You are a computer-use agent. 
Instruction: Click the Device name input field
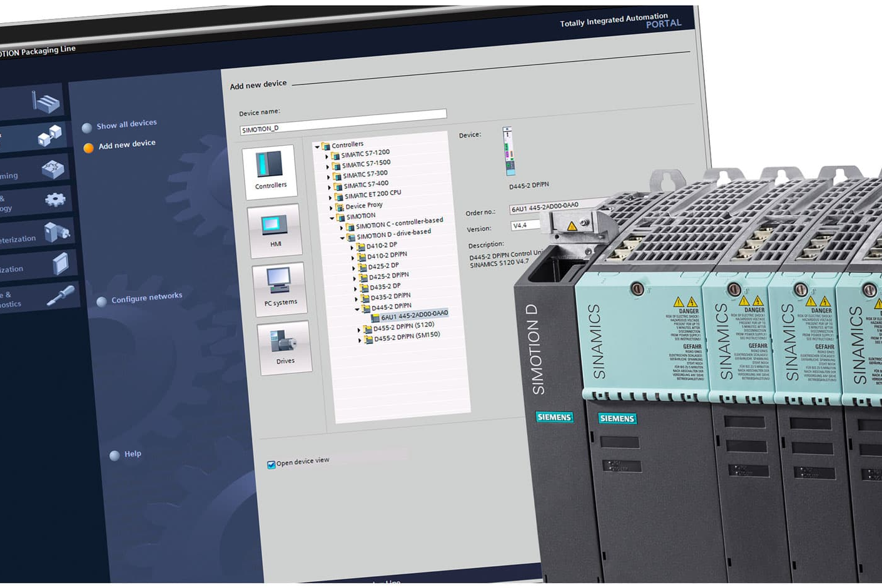point(343,123)
